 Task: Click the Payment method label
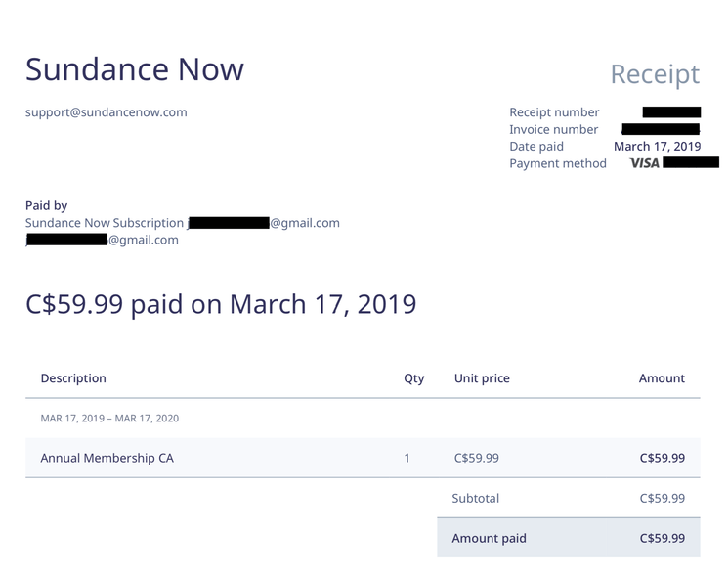(558, 163)
